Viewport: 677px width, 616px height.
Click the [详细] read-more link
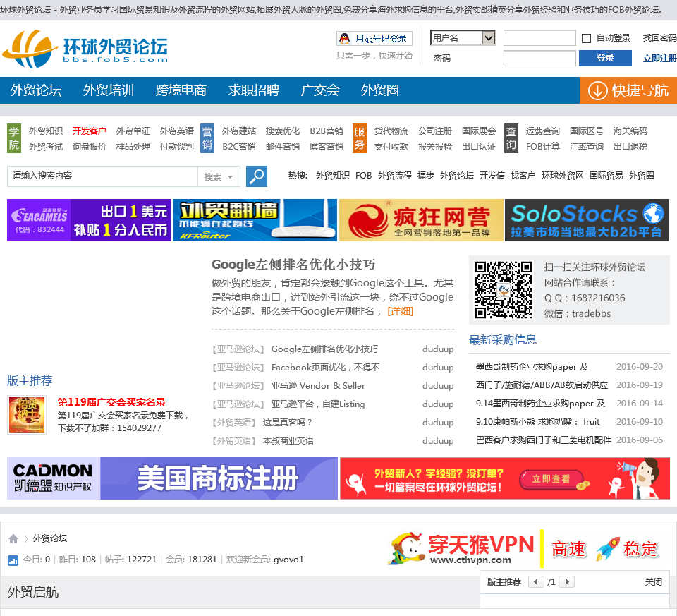tap(401, 311)
